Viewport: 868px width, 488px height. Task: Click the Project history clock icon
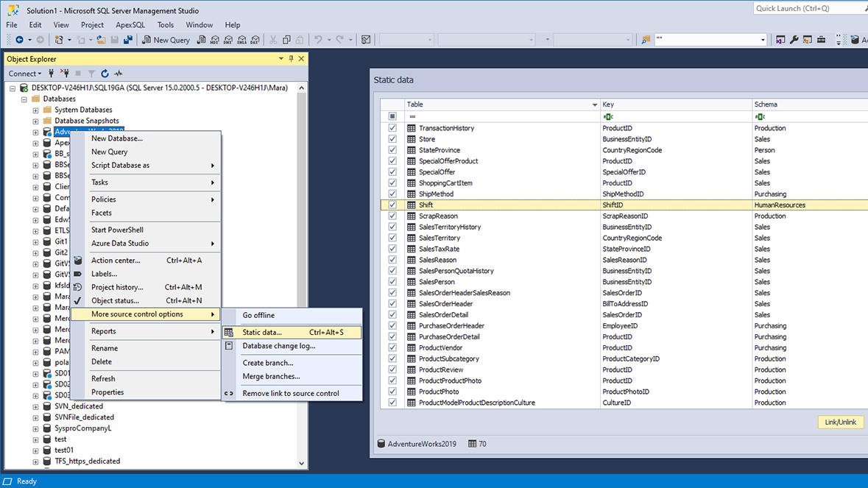[78, 287]
